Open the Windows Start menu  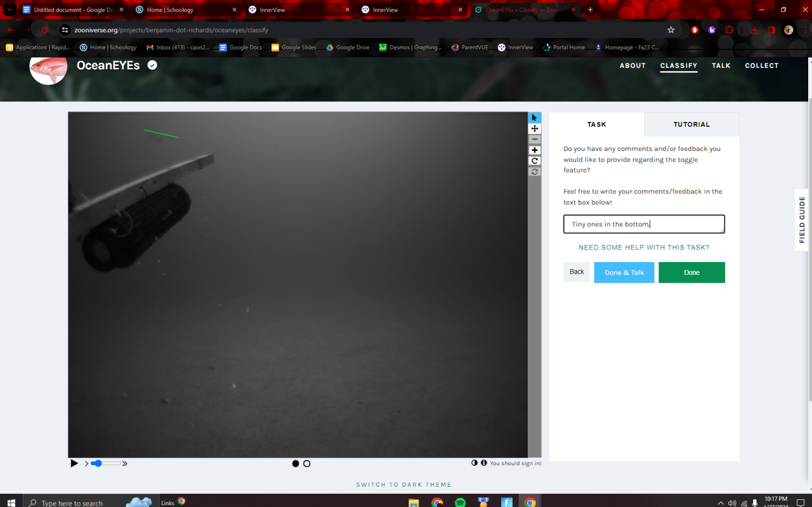[x=11, y=503]
